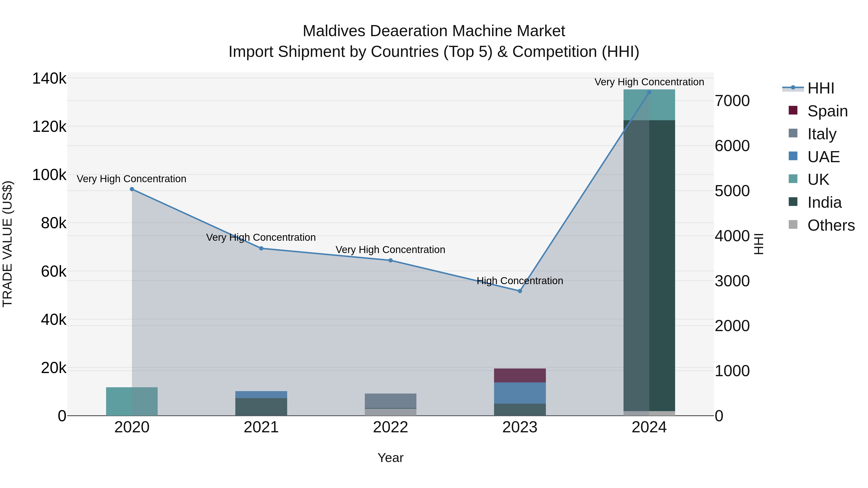Click the 'High Concentration' annotation for 2023

[x=520, y=281]
